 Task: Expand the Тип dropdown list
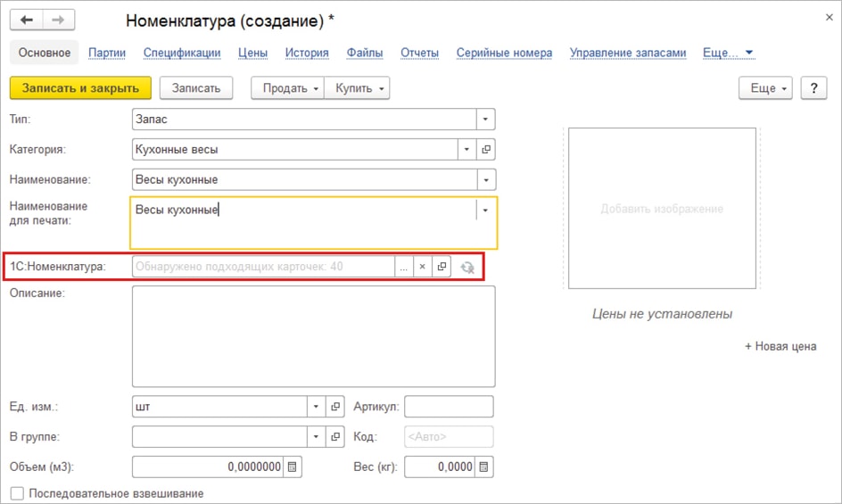click(x=485, y=119)
